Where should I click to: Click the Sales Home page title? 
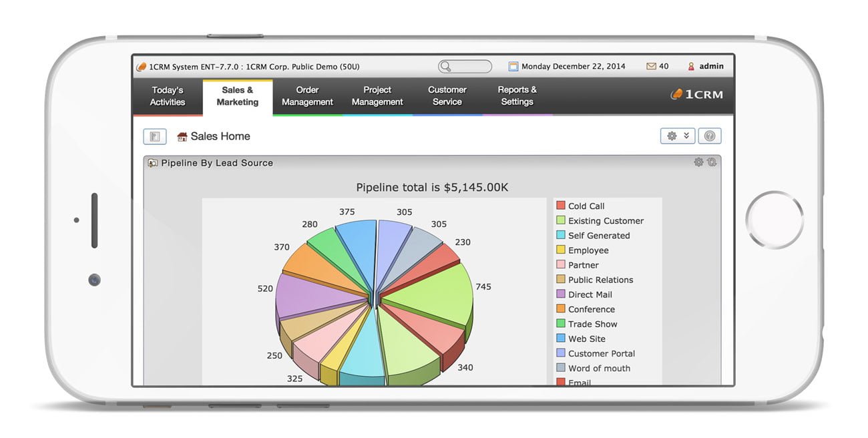220,136
